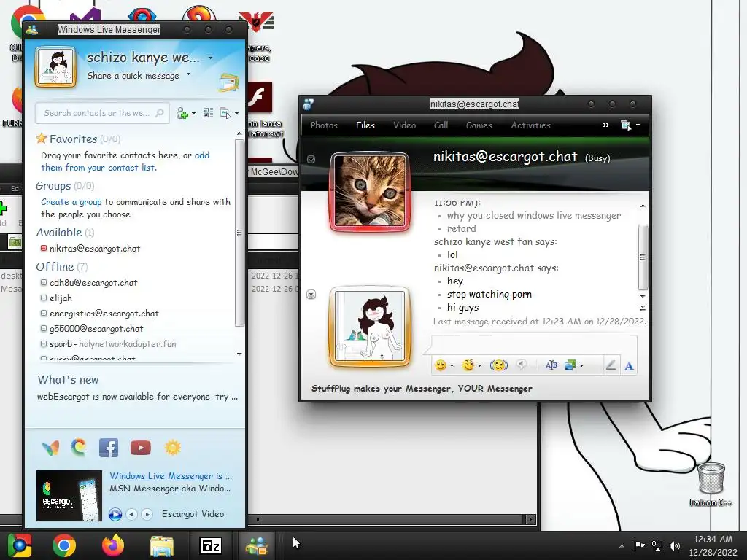Play the Escargot video
This screenshot has width=747, height=560.
tap(115, 514)
